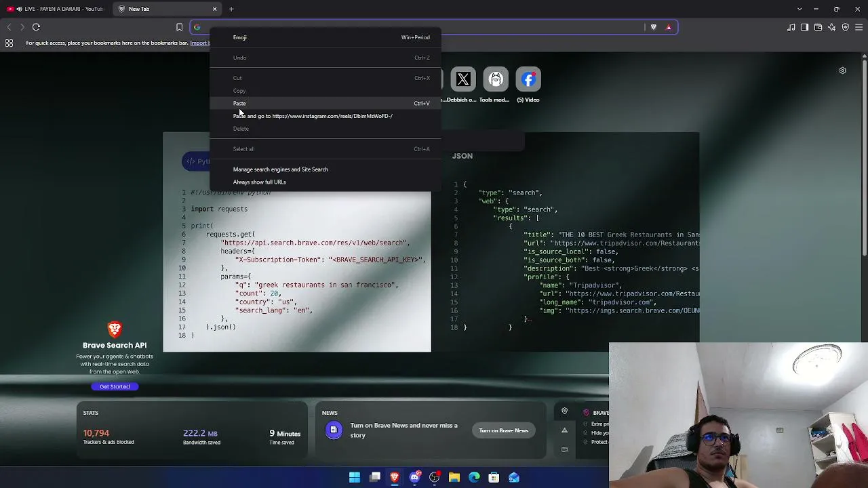Click Turn on Brave News button
The height and width of the screenshot is (488, 868).
coord(504,430)
